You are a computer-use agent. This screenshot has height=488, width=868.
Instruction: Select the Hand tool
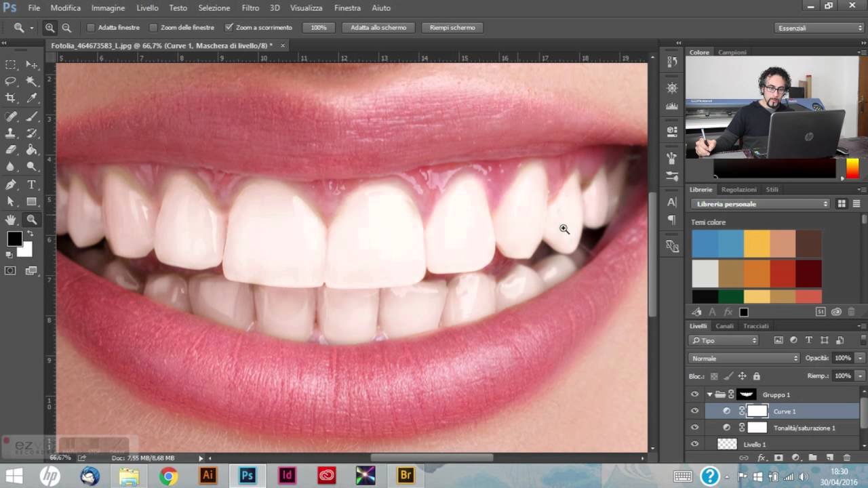11,219
